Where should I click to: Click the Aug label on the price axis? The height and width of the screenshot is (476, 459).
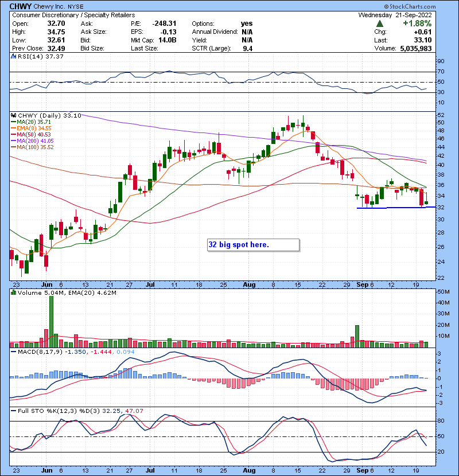pyautogui.click(x=249, y=285)
